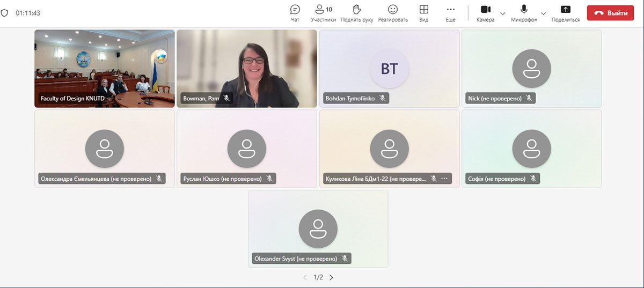
Task: Toggle the camera on or off
Action: [485, 13]
